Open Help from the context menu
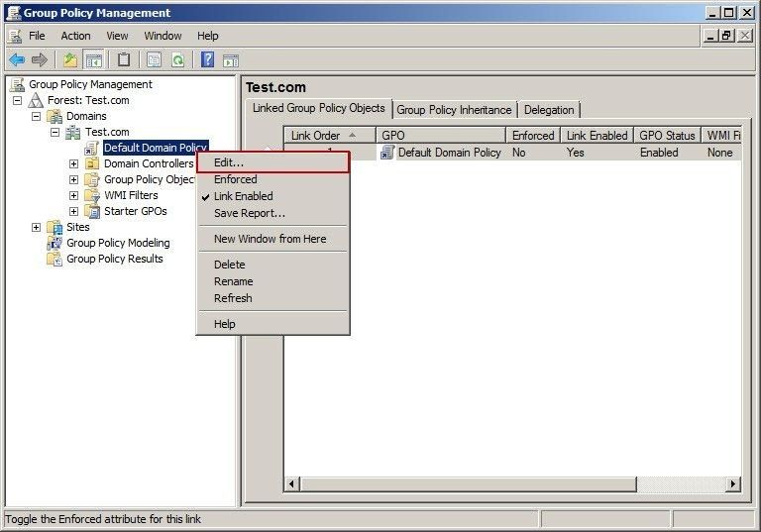The width and height of the screenshot is (761, 532). [x=272, y=324]
